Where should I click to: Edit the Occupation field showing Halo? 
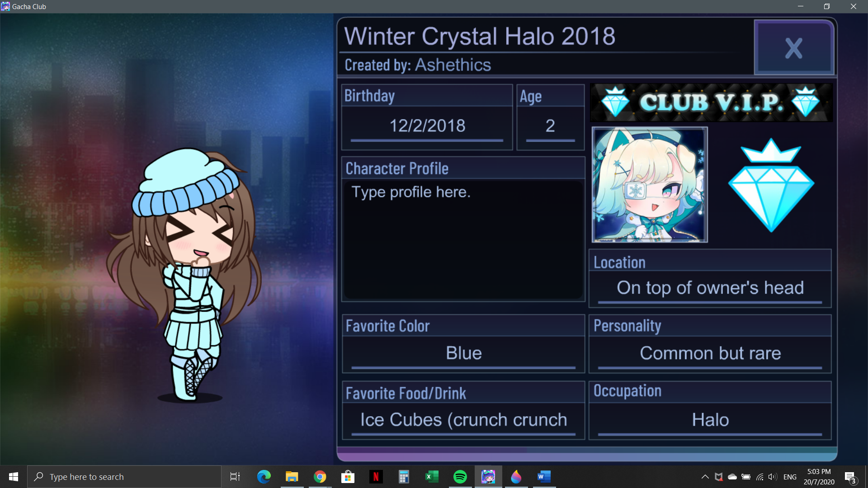point(710,420)
